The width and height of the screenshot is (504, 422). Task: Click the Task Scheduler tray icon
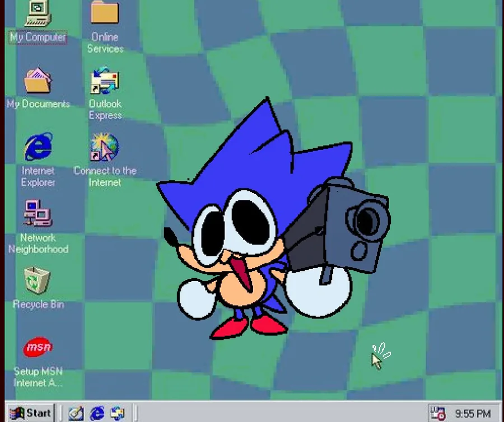438,414
